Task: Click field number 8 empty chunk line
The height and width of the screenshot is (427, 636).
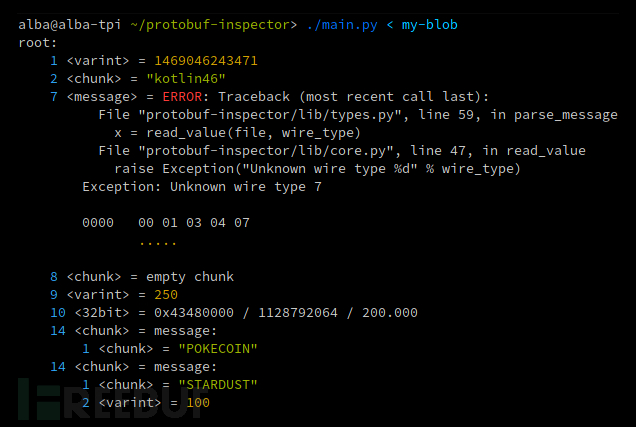Action: click(x=142, y=277)
